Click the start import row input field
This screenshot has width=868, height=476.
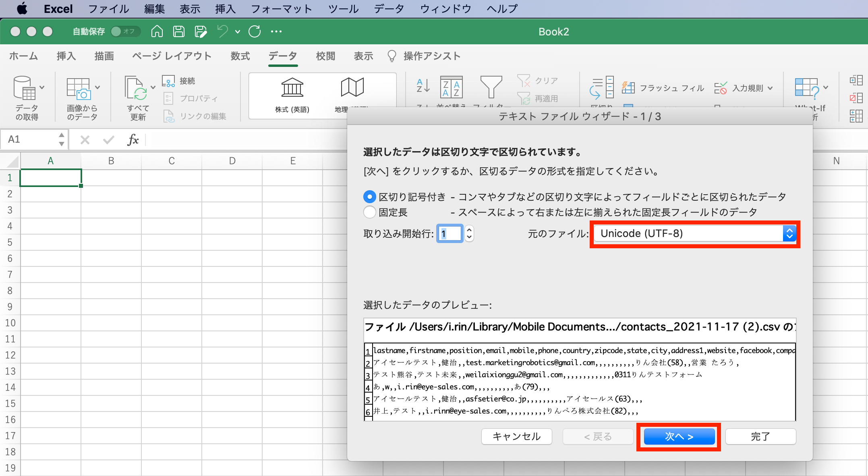[x=450, y=234]
